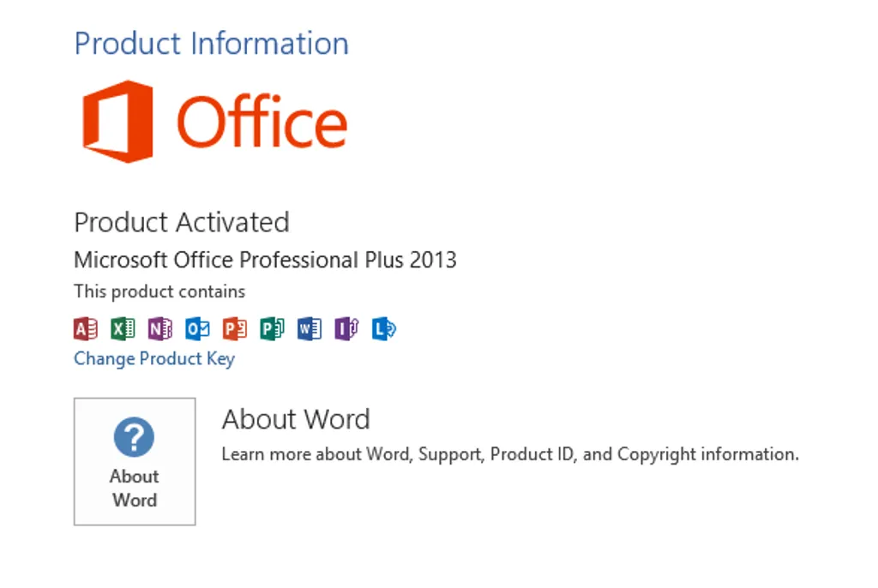Click the green Excel icon
The height and width of the screenshot is (588, 878).
point(123,328)
